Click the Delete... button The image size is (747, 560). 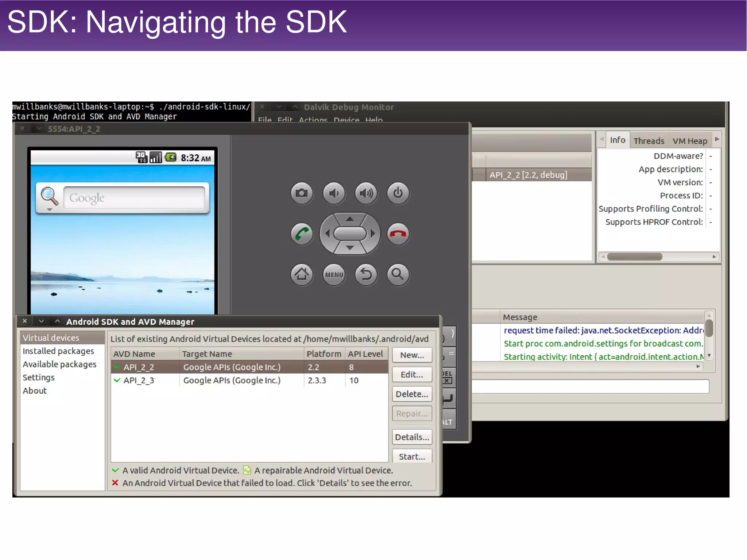[x=412, y=394]
